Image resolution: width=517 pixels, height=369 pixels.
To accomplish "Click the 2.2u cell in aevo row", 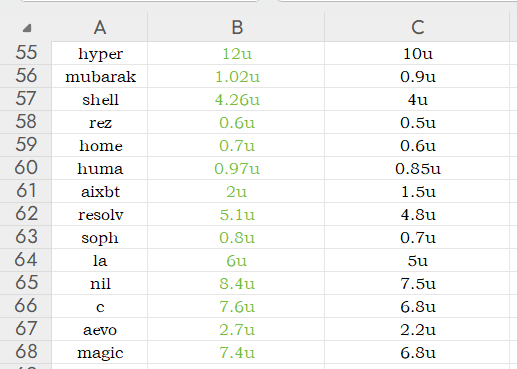I will [417, 329].
